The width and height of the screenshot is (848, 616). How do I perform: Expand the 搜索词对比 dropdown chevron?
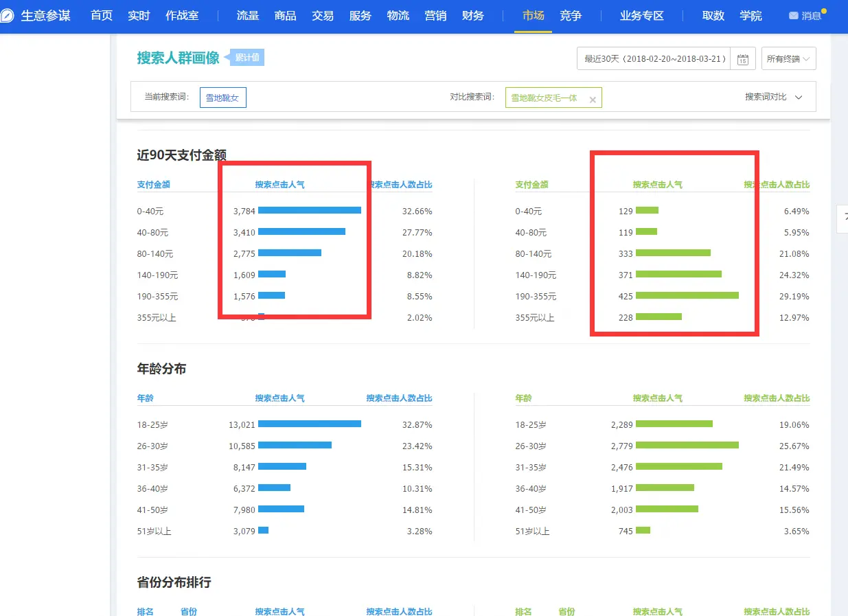click(799, 98)
